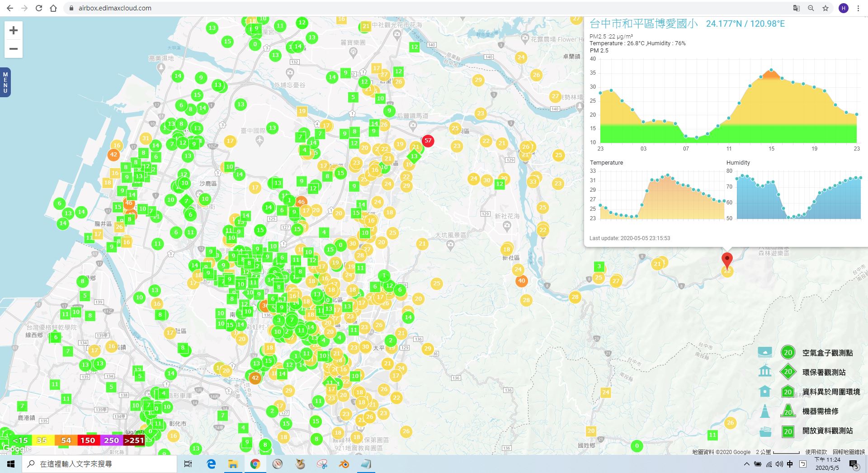Click the 環保署觀測站 legend label
The height and width of the screenshot is (473, 868).
[x=824, y=372]
